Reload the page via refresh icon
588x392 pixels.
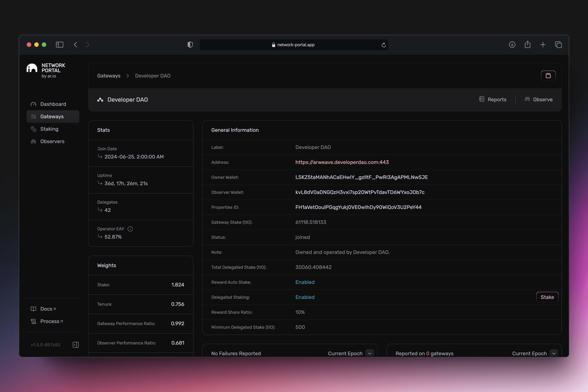[x=383, y=45]
